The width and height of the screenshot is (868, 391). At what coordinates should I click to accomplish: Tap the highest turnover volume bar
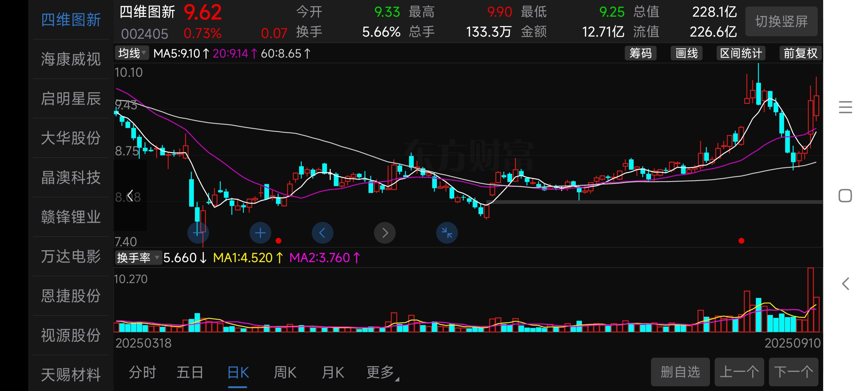(810, 300)
